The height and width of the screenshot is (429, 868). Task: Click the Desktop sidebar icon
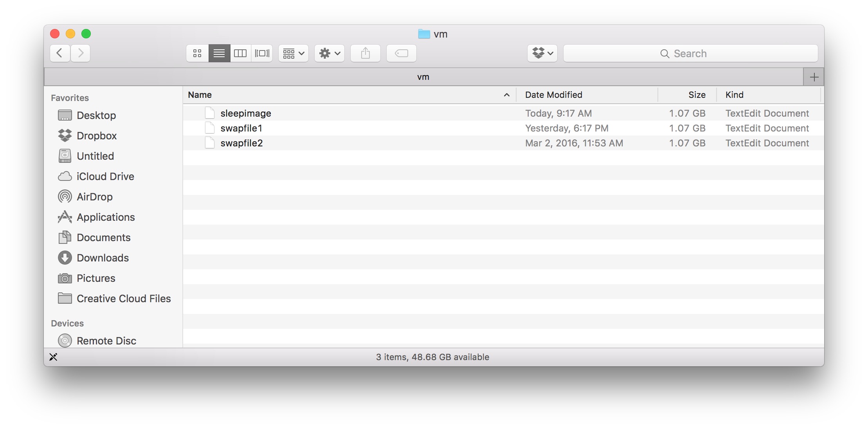tap(65, 115)
